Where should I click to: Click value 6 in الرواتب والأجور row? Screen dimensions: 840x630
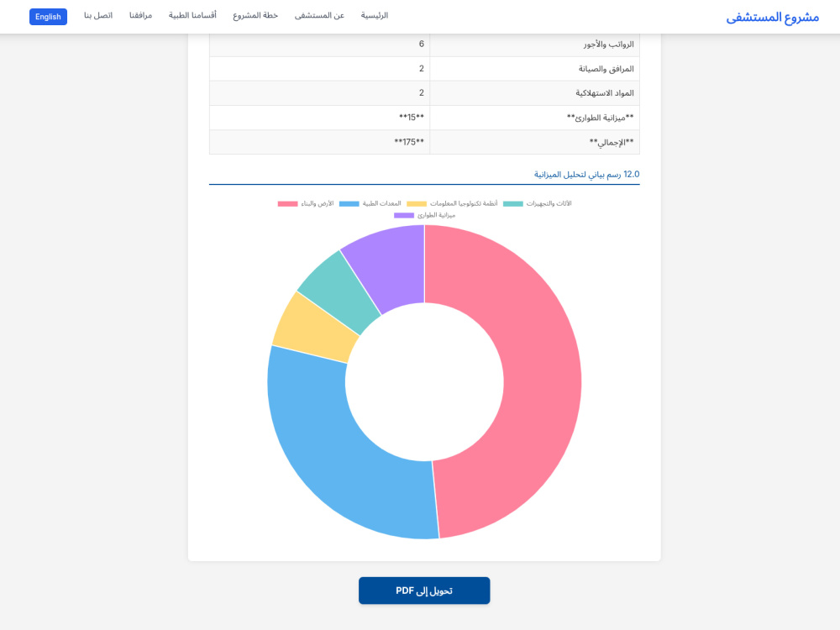[422, 44]
